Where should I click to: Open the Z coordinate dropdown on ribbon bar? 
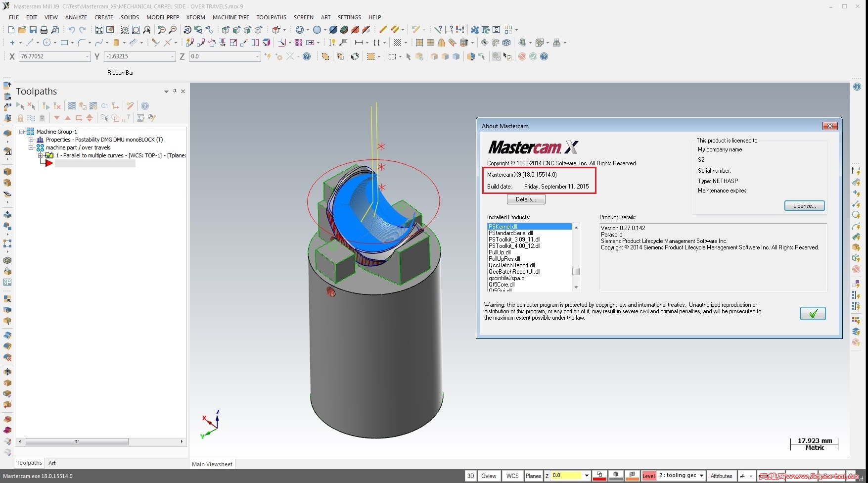point(257,57)
